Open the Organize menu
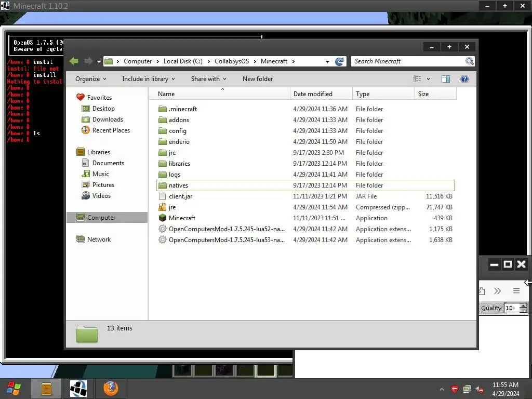Viewport: 532px width, 399px height. (90, 79)
